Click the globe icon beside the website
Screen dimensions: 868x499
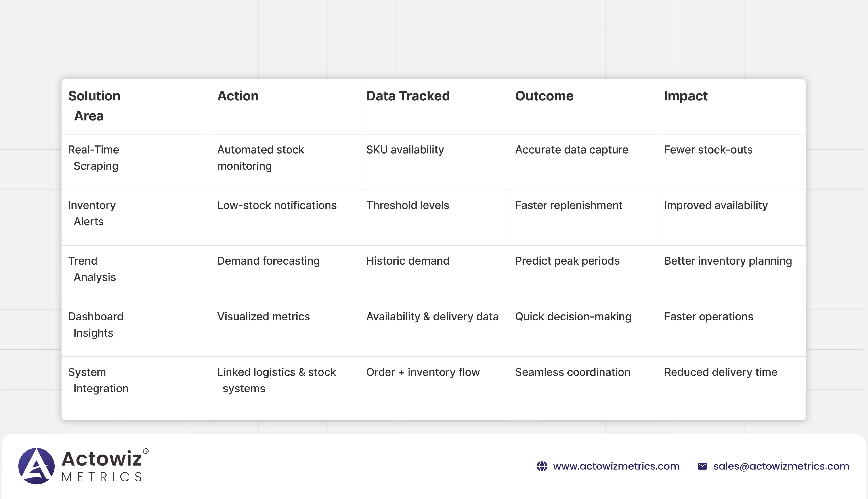tap(542, 466)
